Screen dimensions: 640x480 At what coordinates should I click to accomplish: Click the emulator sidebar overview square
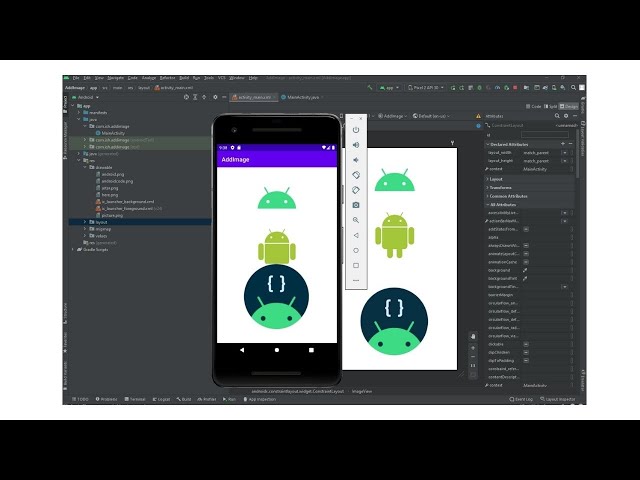[356, 265]
